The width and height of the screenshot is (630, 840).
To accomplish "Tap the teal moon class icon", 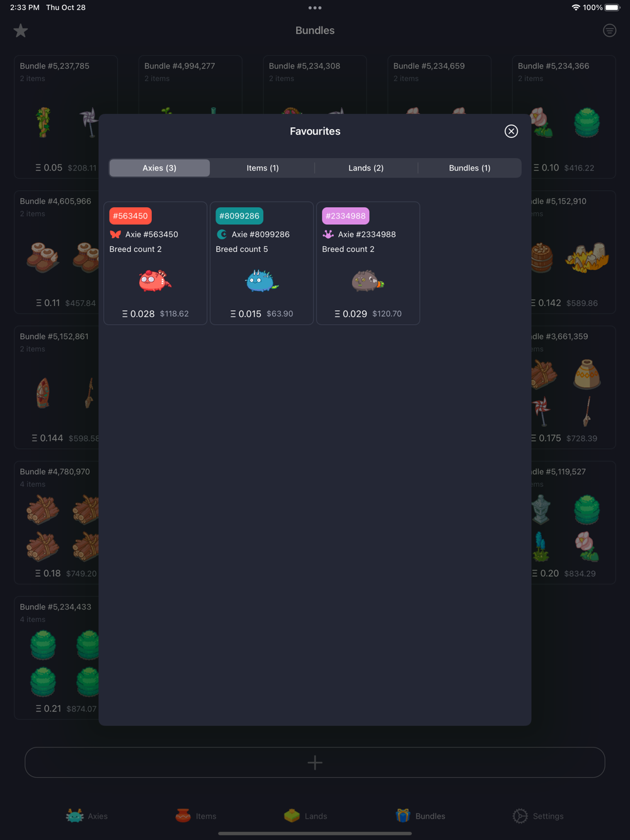I will 222,234.
